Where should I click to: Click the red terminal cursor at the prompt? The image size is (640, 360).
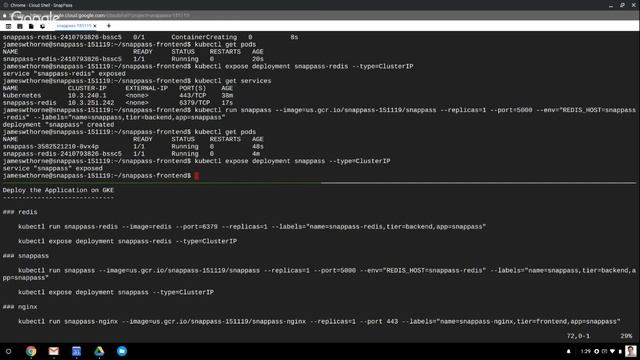point(197,176)
